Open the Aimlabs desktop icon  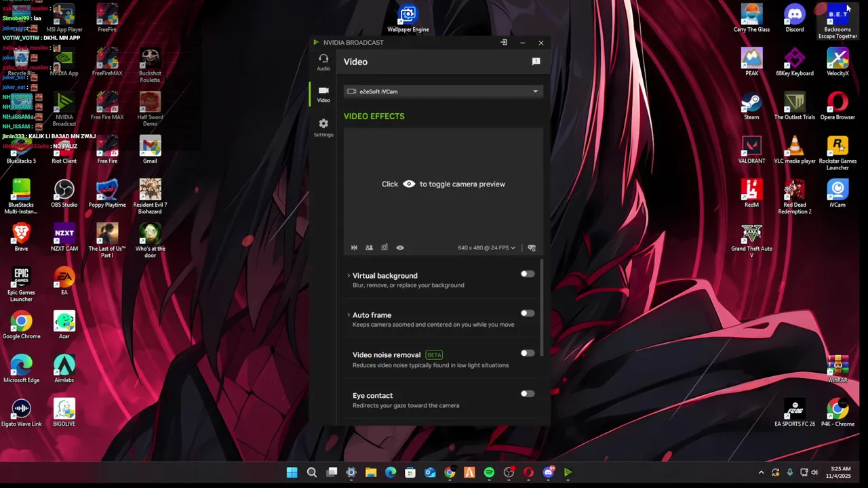[64, 369]
